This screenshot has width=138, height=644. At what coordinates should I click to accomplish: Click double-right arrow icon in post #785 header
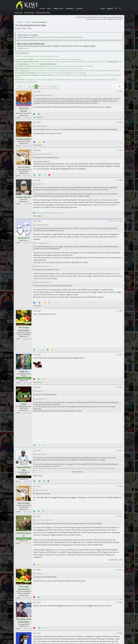click(113, 221)
